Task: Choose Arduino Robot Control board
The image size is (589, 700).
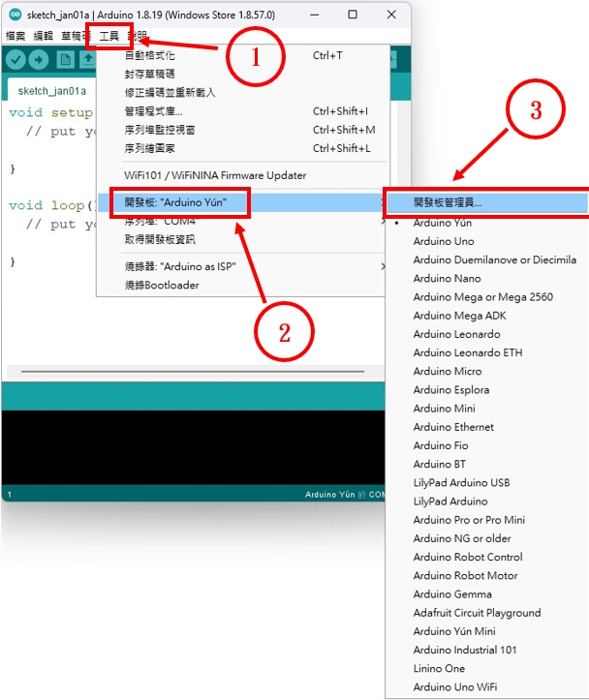Action: click(487, 557)
